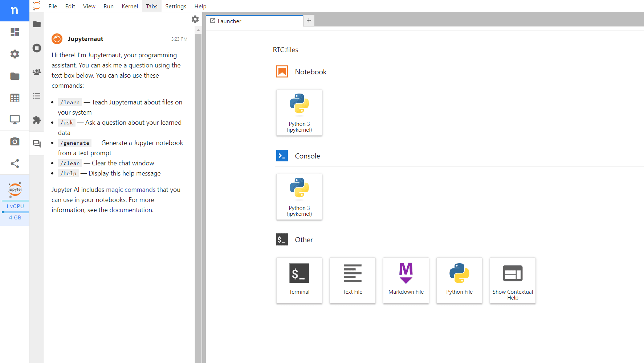Open the Settings menu
This screenshot has height=363, width=644.
click(x=176, y=6)
